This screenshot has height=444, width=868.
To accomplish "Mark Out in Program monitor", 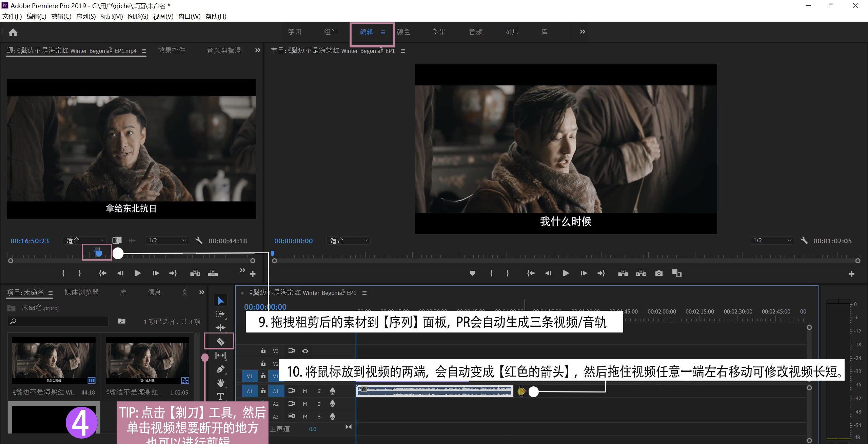I will coord(508,273).
